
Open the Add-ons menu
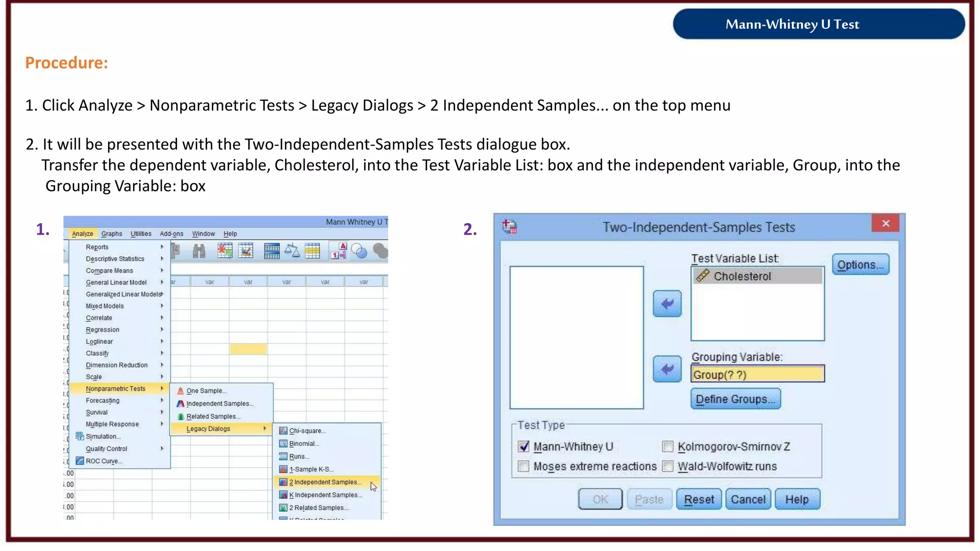pos(171,234)
